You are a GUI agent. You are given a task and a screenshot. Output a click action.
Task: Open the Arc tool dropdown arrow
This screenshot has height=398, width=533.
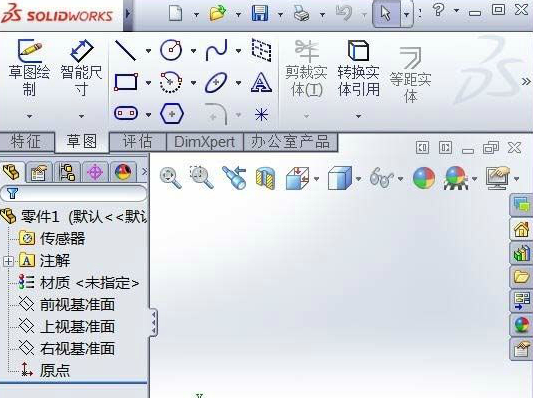(193, 83)
